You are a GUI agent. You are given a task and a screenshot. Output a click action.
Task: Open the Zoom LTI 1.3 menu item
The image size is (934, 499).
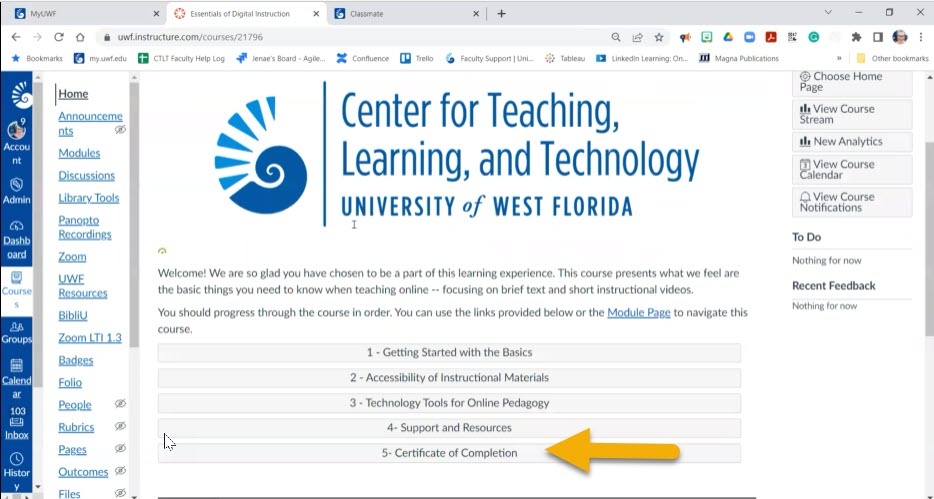[x=90, y=338]
